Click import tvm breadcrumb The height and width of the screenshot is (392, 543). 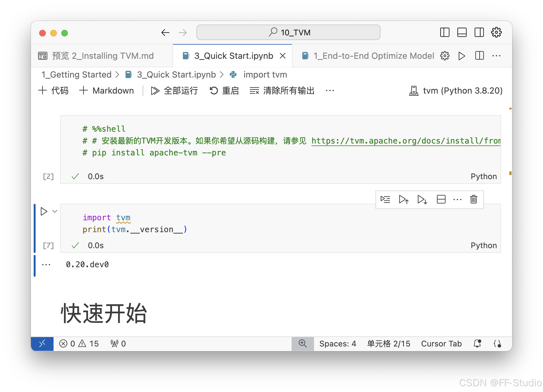click(265, 75)
